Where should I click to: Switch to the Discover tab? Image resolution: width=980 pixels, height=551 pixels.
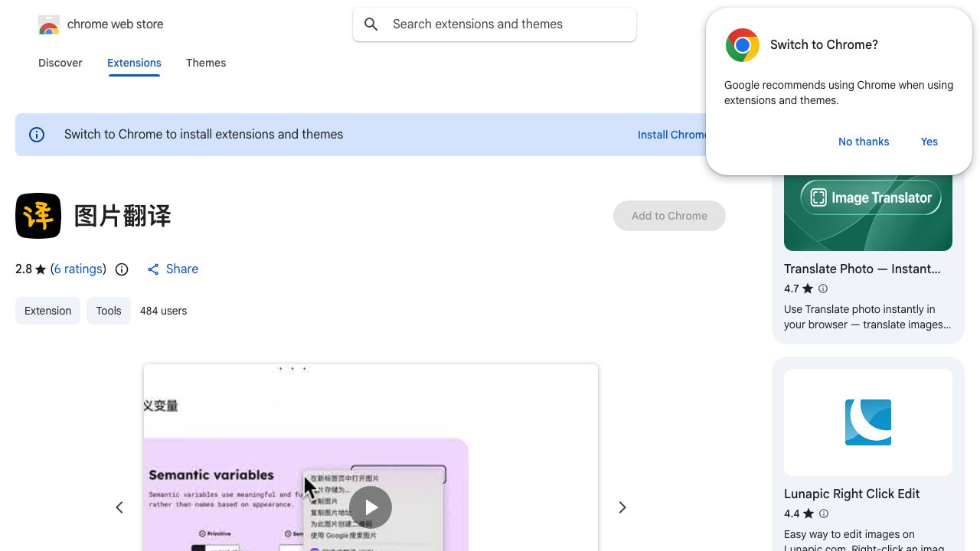pos(60,63)
